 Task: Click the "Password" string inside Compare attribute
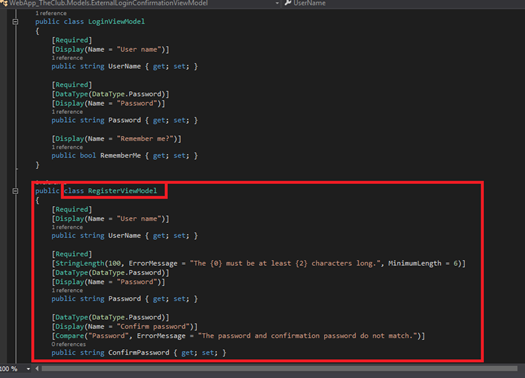[108, 336]
